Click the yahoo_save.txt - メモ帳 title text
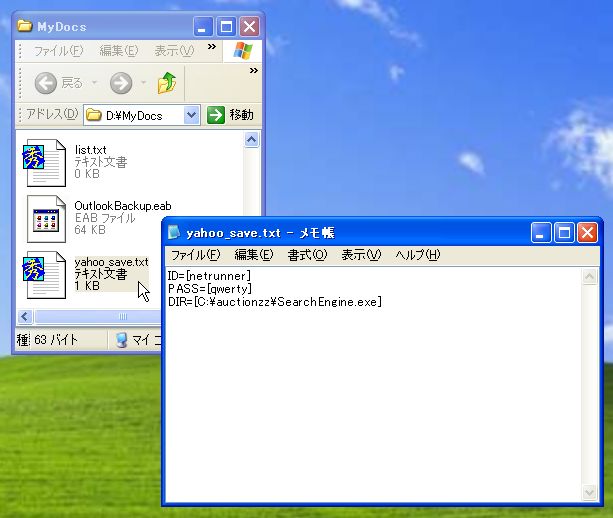This screenshot has width=613, height=518. [260, 233]
